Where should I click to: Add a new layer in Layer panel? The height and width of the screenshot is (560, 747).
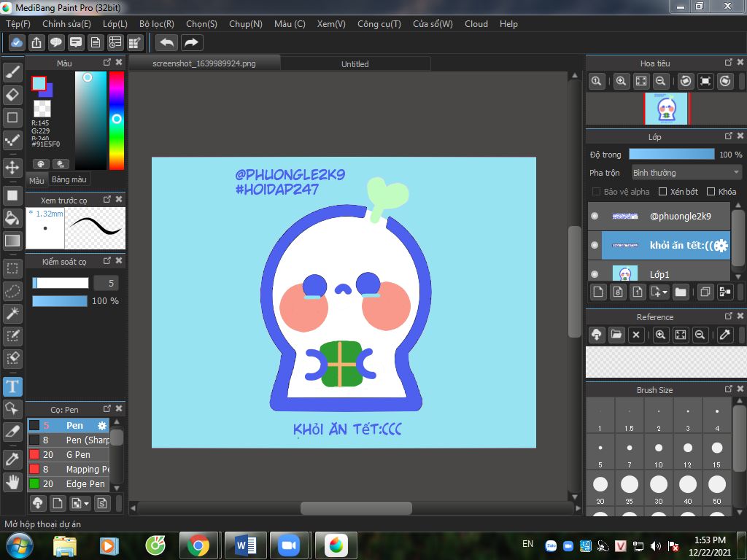(x=598, y=292)
